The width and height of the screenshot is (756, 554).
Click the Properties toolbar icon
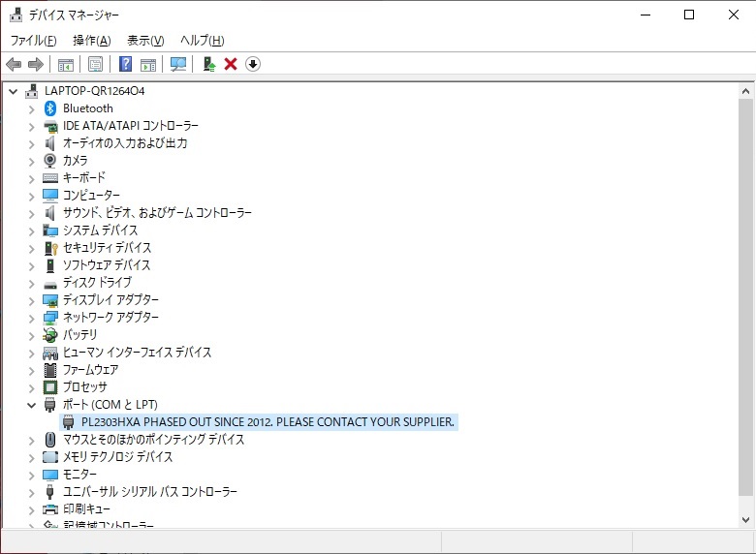96,64
